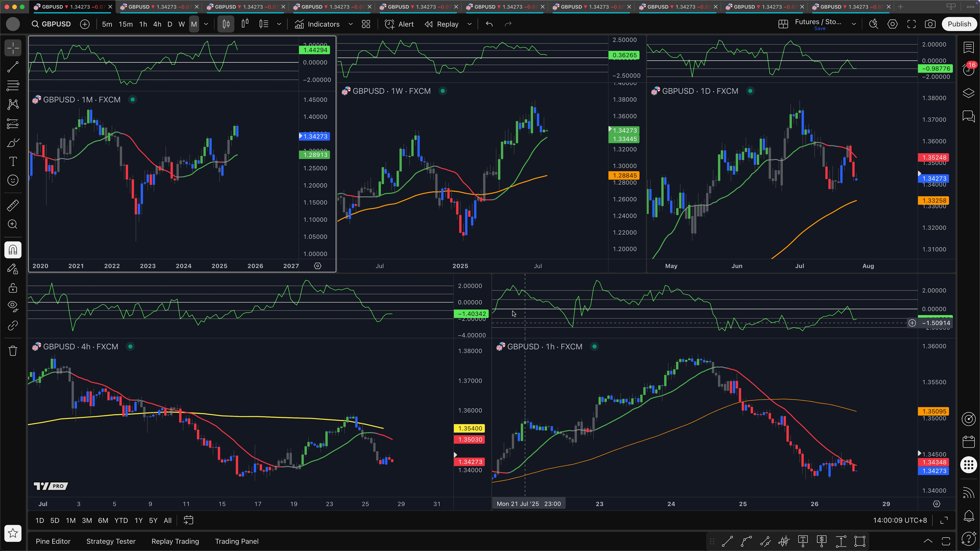
Task: Select the candlestick chart style button
Action: click(x=226, y=24)
